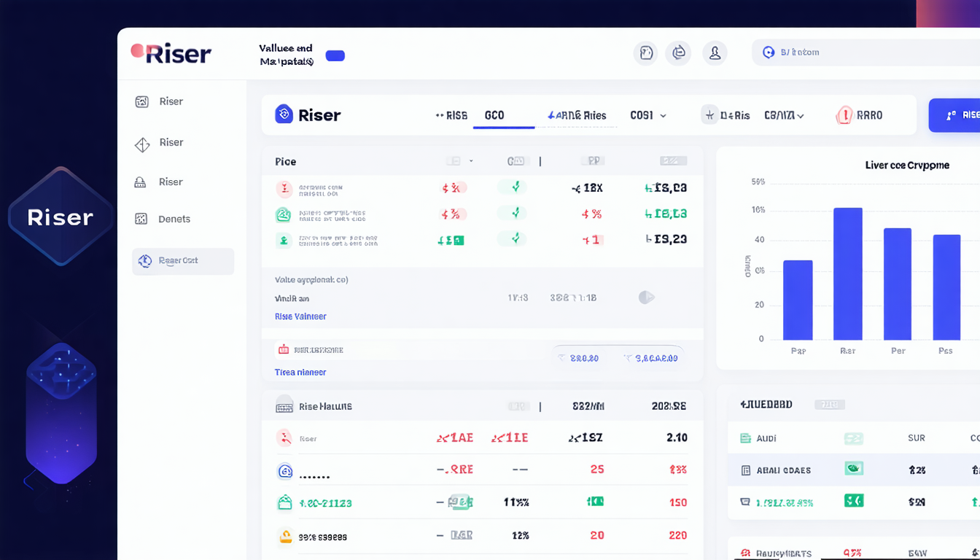Click the tallest blue bar in the chart
Viewport: 980px width, 560px height.
point(847,273)
